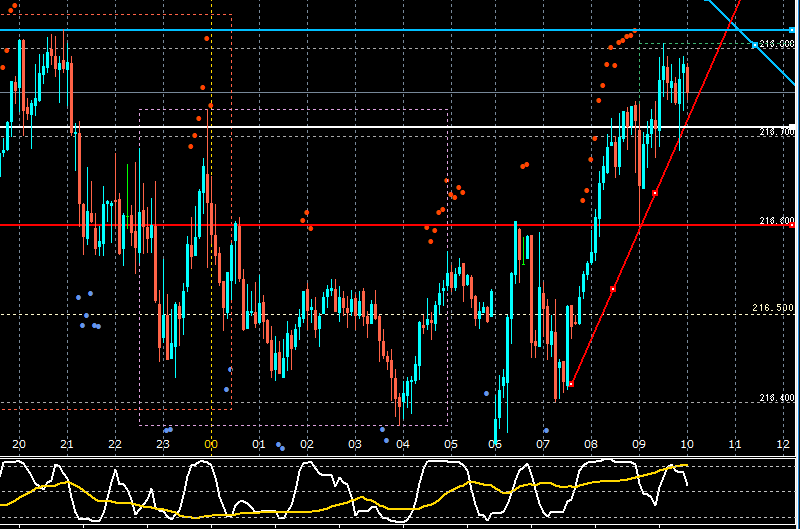This screenshot has height=529, width=800.
Task: Click the 23 hour label on time axis
Action: (163, 444)
